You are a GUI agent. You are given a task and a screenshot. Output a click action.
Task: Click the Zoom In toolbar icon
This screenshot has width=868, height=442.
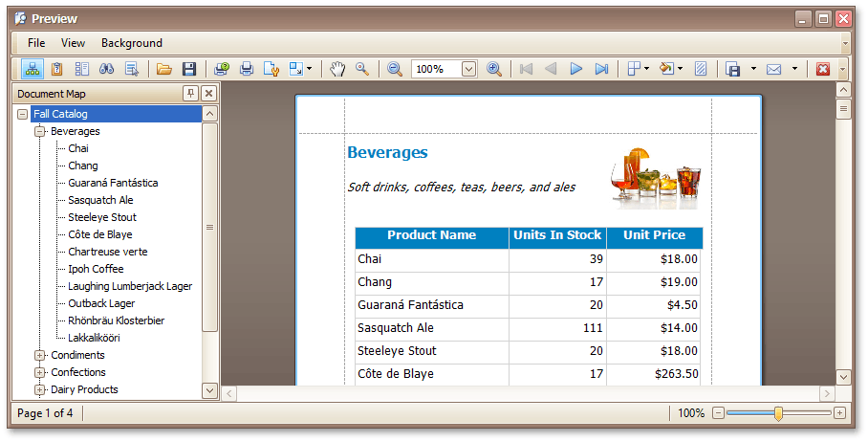494,69
